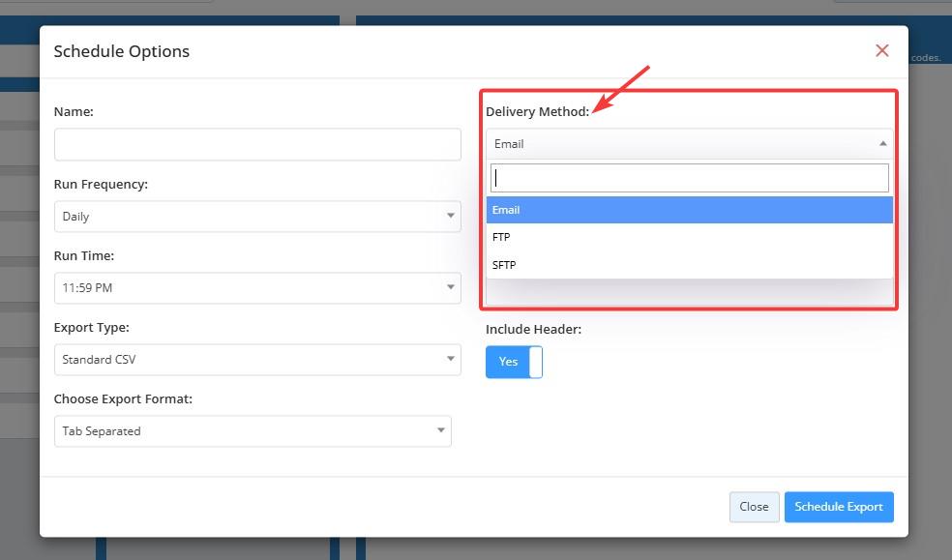Open the Run Frequency dropdown

(x=257, y=217)
